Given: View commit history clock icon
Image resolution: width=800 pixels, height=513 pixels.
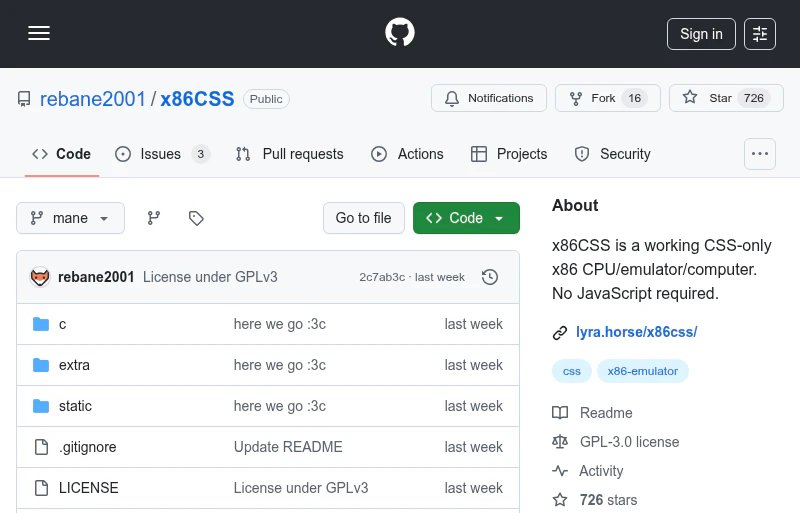Looking at the screenshot, I should tap(490, 277).
